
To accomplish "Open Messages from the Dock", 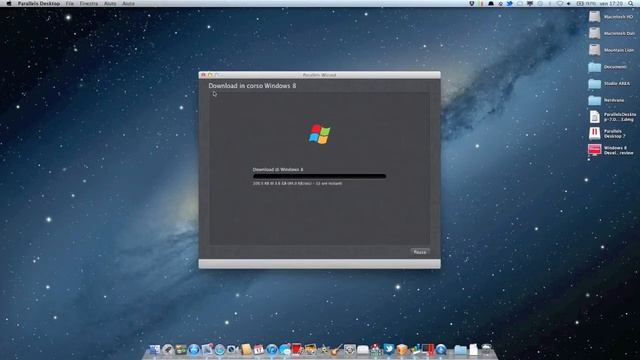I will pos(284,349).
